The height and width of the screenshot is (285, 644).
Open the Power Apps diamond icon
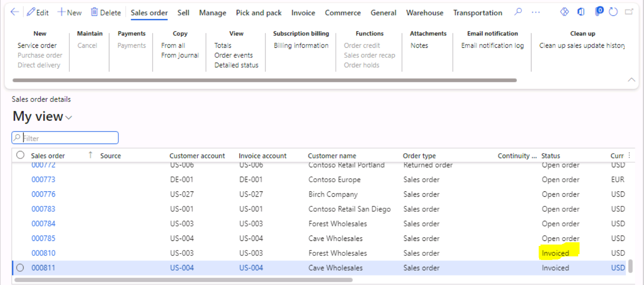point(565,12)
